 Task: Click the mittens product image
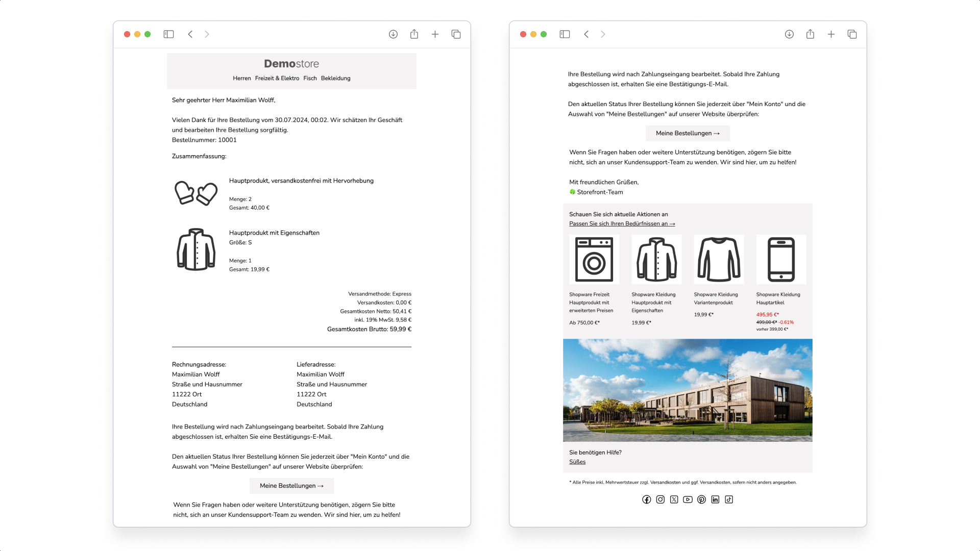[196, 193]
